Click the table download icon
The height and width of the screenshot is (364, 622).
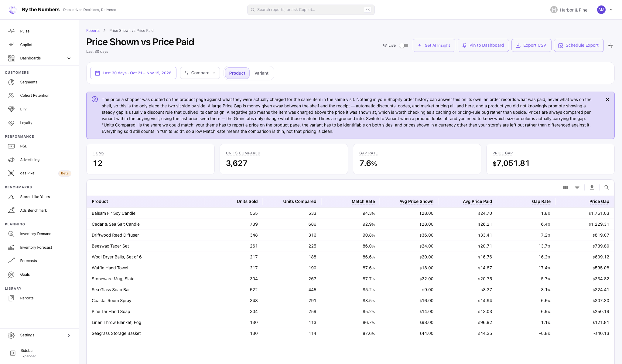592,187
